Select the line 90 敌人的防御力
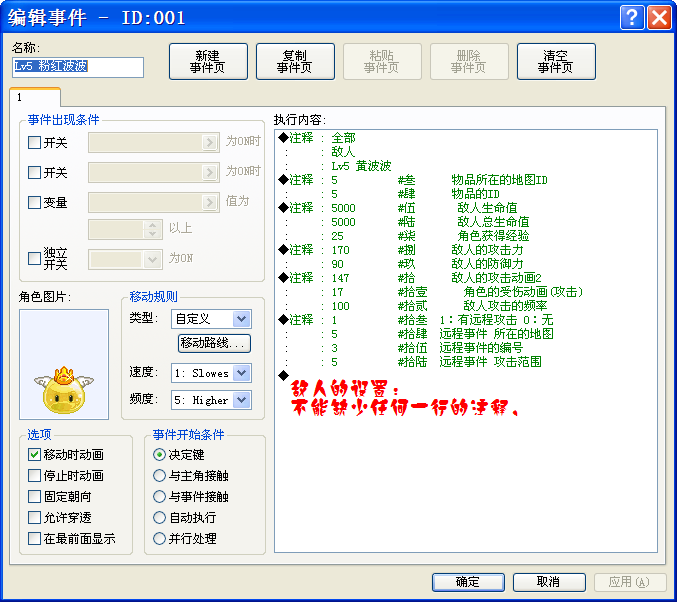Viewport: 677px width, 602px height. coord(466,264)
